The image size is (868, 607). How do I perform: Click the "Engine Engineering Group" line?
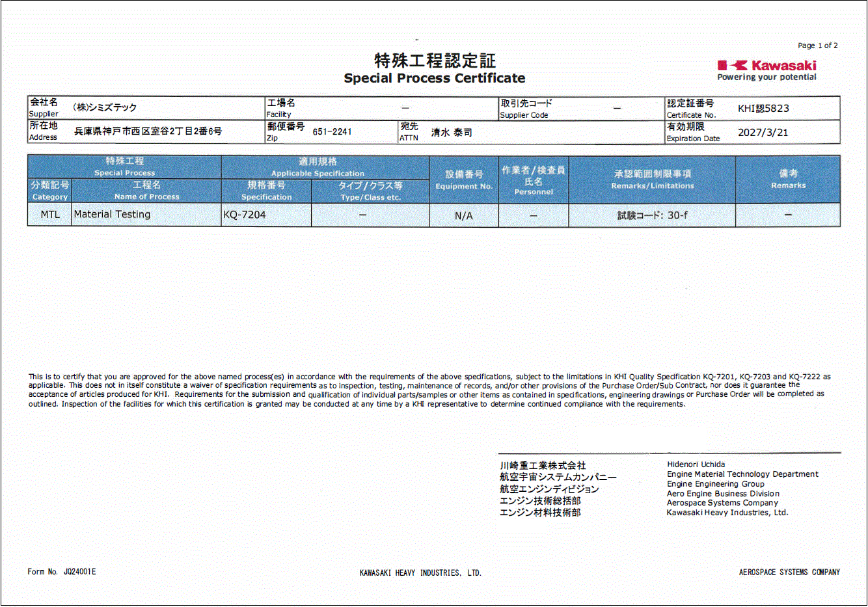[716, 484]
